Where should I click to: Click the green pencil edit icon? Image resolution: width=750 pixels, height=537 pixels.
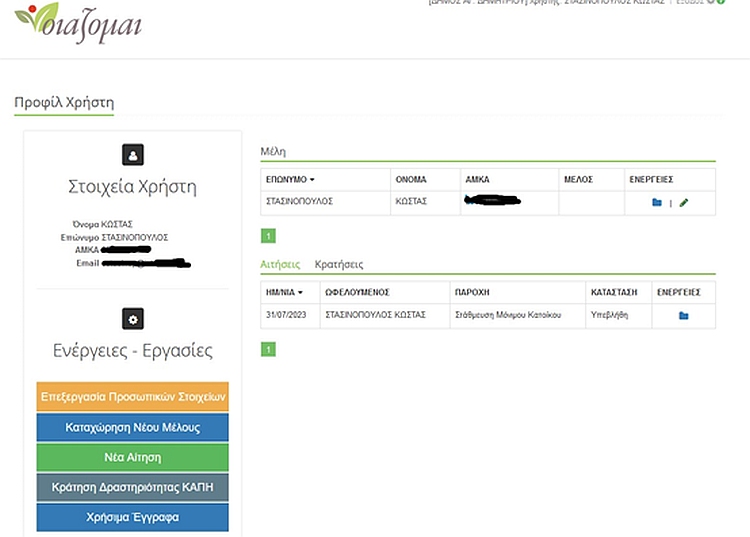coord(684,203)
